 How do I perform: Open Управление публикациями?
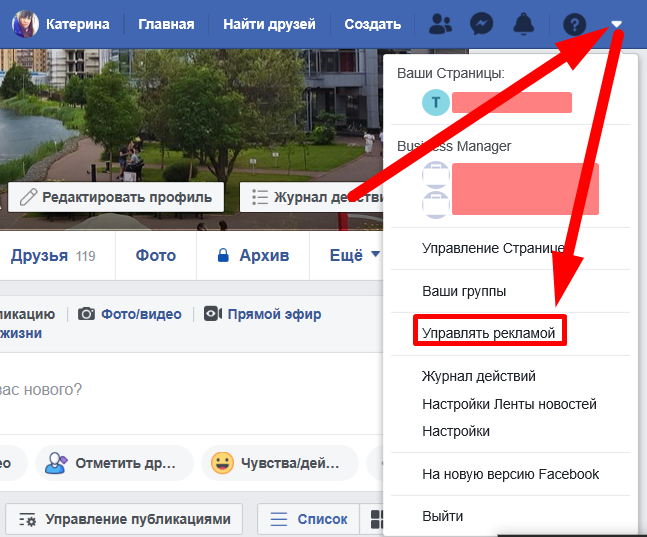[124, 519]
